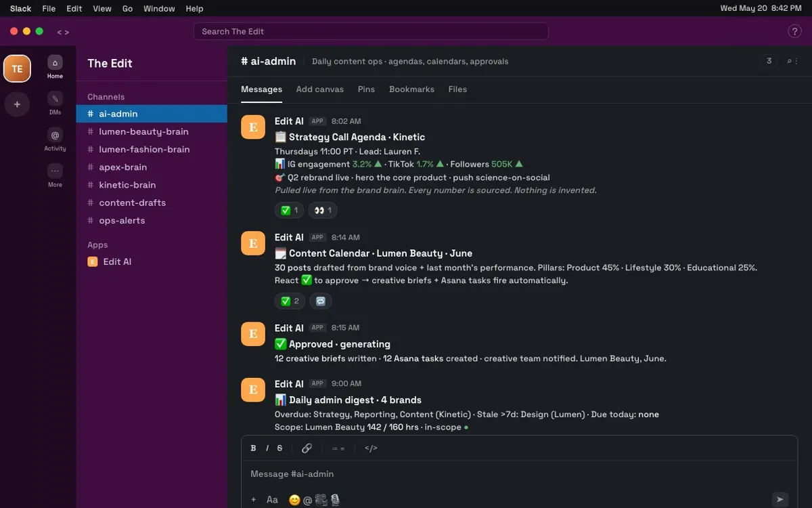
Task: Switch to the Pins tab
Action: 366,89
